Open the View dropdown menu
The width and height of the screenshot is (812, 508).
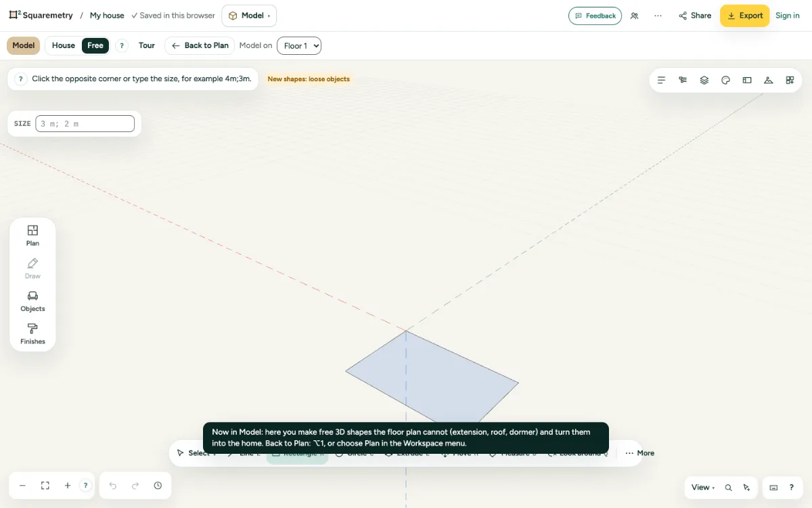[702, 488]
